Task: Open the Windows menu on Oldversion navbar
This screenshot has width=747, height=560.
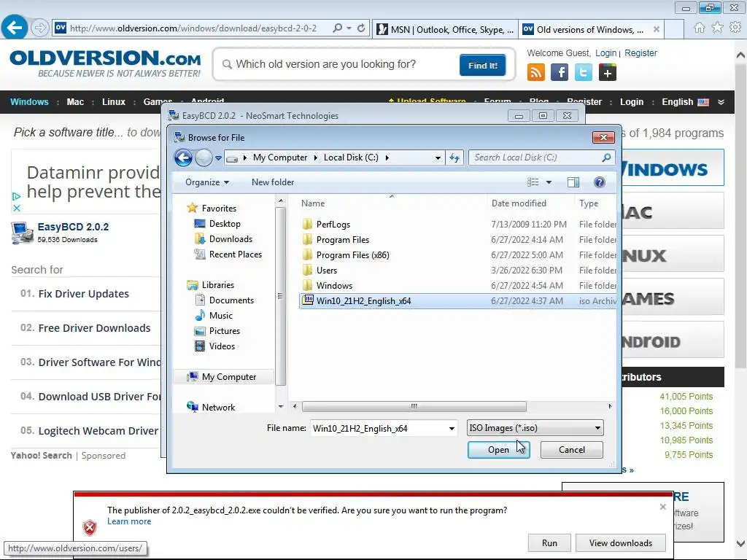Action: [x=29, y=102]
